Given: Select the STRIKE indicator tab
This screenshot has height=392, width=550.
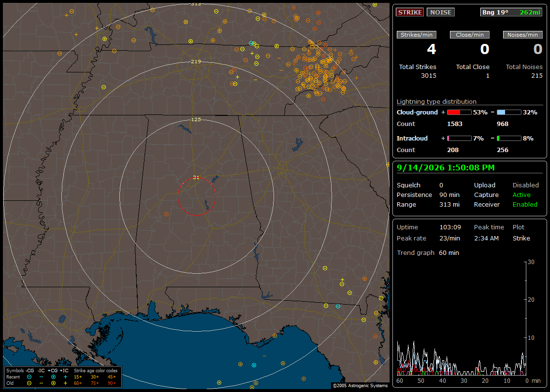Looking at the screenshot, I should 410,12.
